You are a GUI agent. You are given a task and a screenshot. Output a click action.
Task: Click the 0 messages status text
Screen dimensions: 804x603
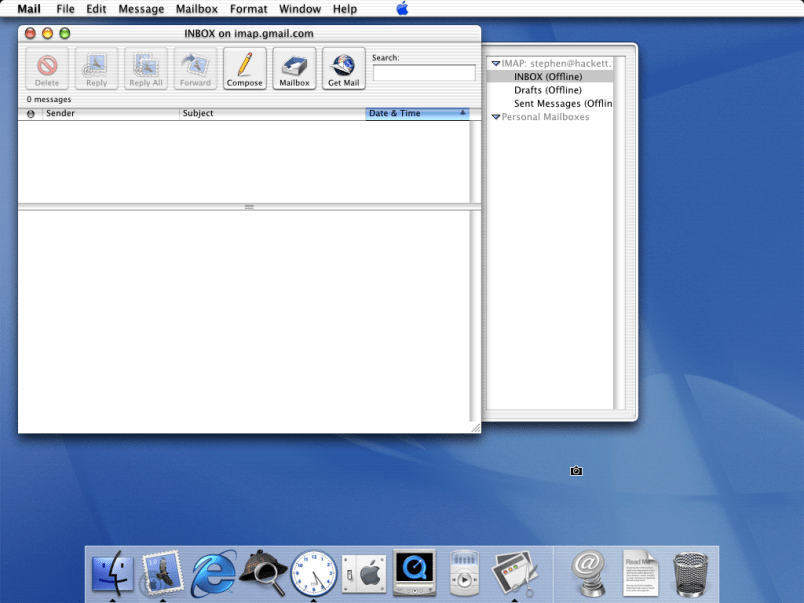[49, 99]
